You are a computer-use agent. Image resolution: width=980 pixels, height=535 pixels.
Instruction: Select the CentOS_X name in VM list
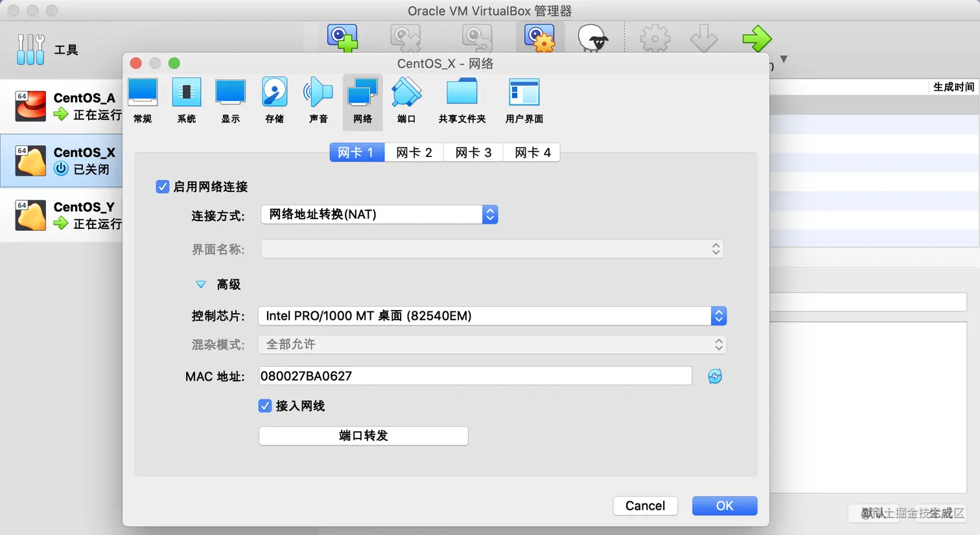coord(84,152)
